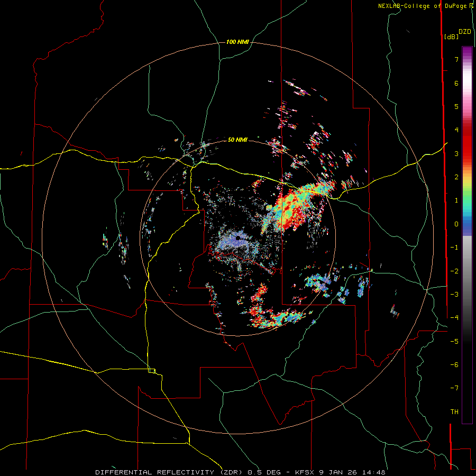Click the scale value 5 on the legend
The height and width of the screenshot is (476, 476).
[x=456, y=106]
